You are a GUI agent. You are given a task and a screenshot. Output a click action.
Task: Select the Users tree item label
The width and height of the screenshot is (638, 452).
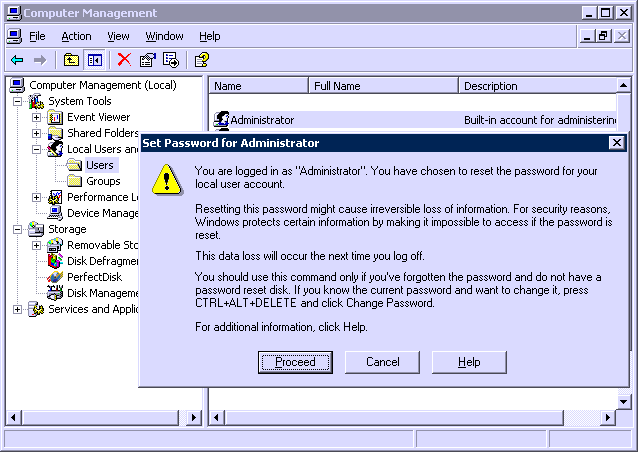100,165
